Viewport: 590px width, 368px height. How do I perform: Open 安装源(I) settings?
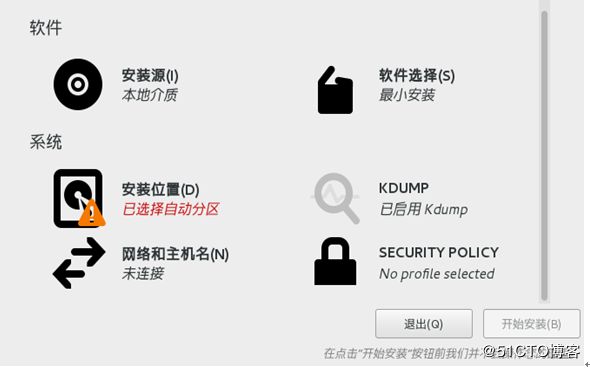pyautogui.click(x=150, y=76)
